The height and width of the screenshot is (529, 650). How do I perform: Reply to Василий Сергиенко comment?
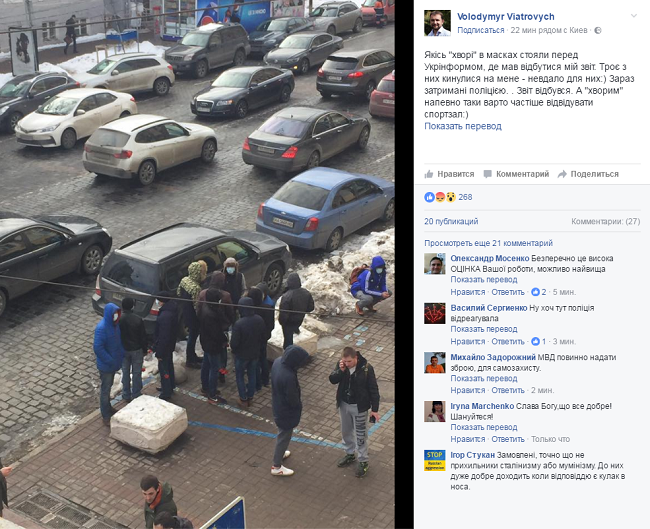pyautogui.click(x=508, y=341)
